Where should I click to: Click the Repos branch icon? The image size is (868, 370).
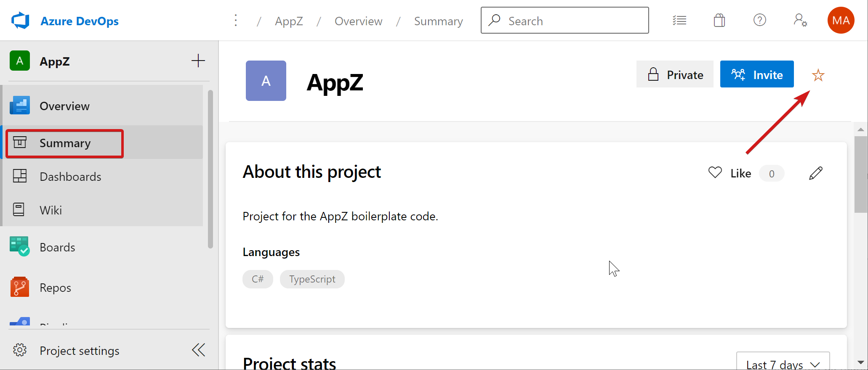(20, 287)
